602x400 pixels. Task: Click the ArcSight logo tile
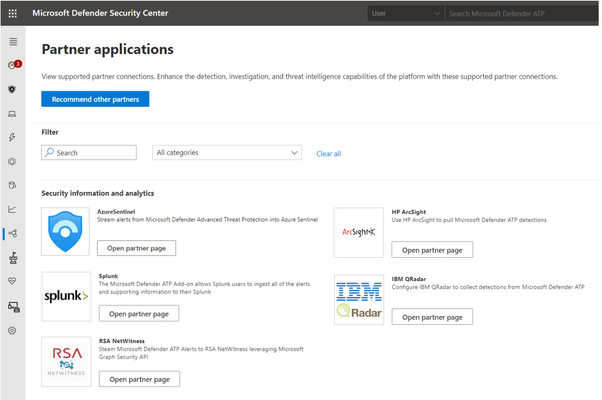[359, 233]
